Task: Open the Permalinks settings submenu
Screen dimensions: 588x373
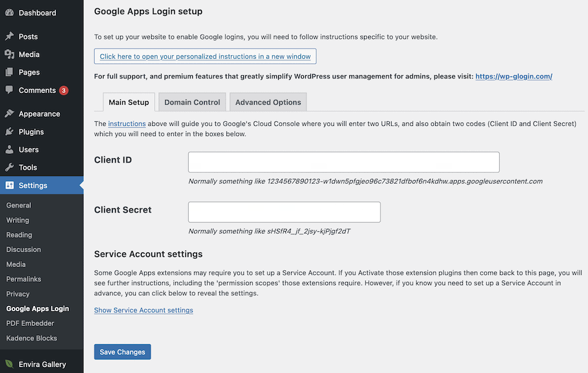Action: coord(24,279)
